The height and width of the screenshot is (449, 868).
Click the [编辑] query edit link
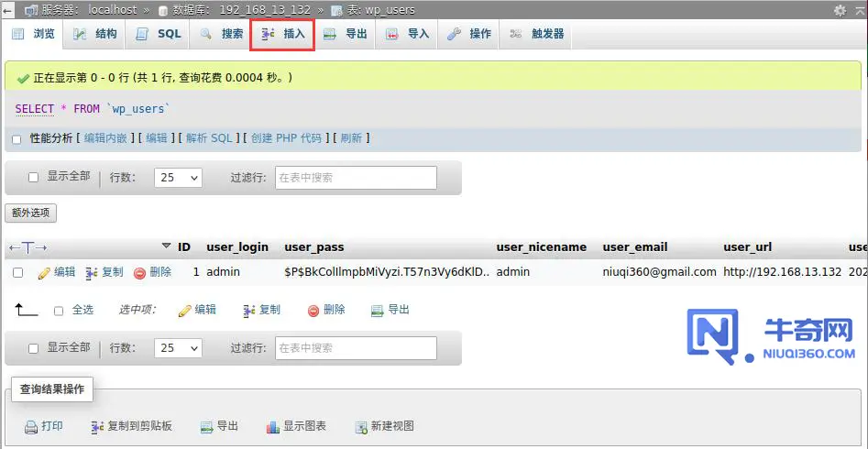point(157,138)
